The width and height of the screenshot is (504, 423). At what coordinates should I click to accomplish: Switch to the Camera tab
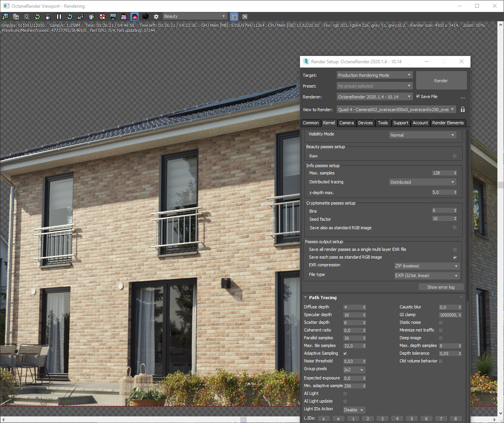(x=346, y=123)
